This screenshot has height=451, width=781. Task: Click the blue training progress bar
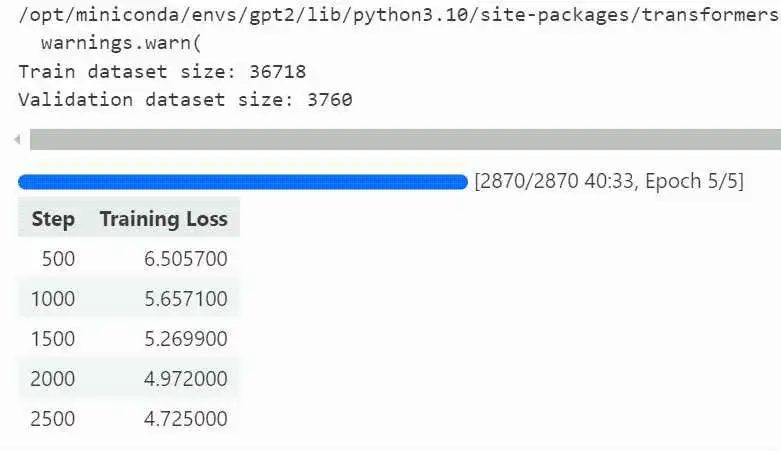[x=243, y=182]
